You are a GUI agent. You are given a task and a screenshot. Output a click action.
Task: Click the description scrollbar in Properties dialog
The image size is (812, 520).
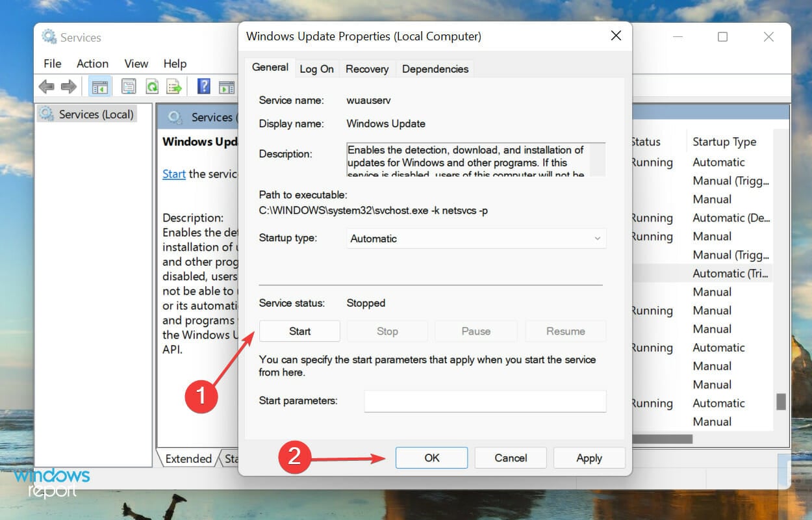click(x=599, y=160)
